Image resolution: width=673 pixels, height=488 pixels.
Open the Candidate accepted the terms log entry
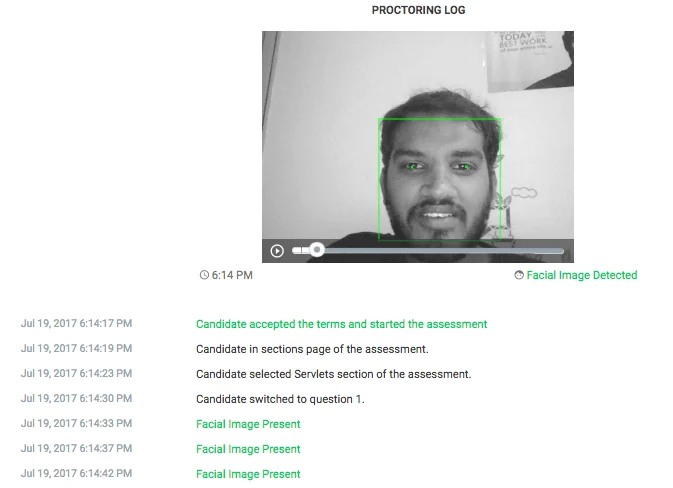point(341,324)
